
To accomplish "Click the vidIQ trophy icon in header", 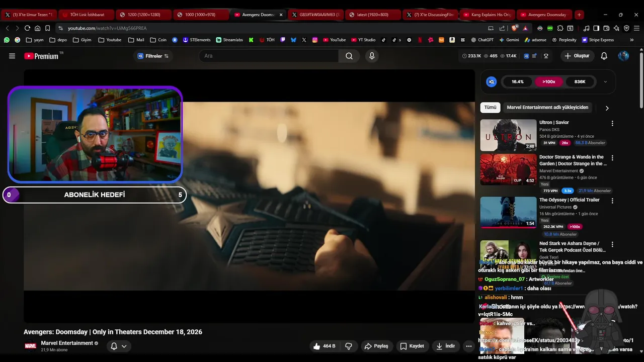I will pyautogui.click(x=546, y=56).
